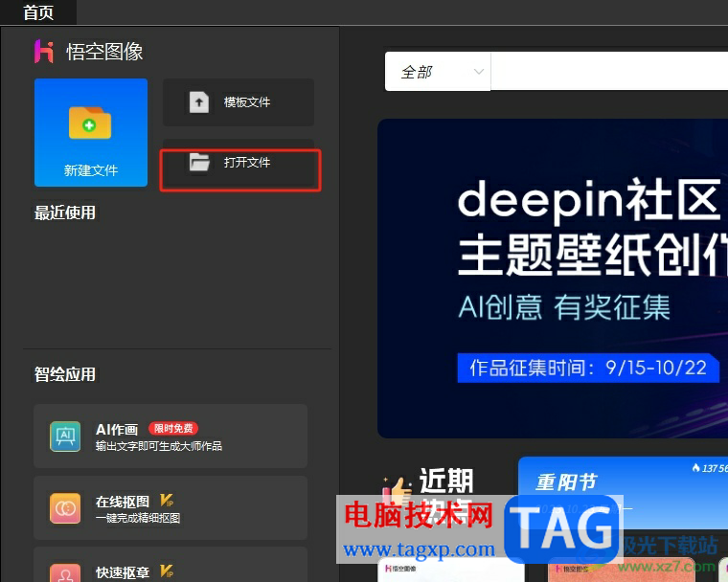Click the AI作画 easel icon
Image resolution: width=728 pixels, height=582 pixels.
(x=65, y=436)
